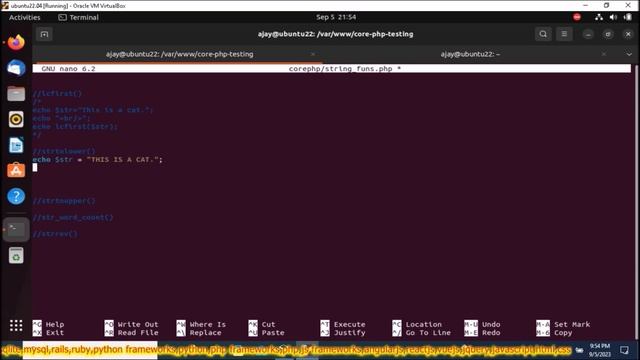The width and height of the screenshot is (640, 360).
Task: Open Ubuntu Software store icon
Action: 16,171
